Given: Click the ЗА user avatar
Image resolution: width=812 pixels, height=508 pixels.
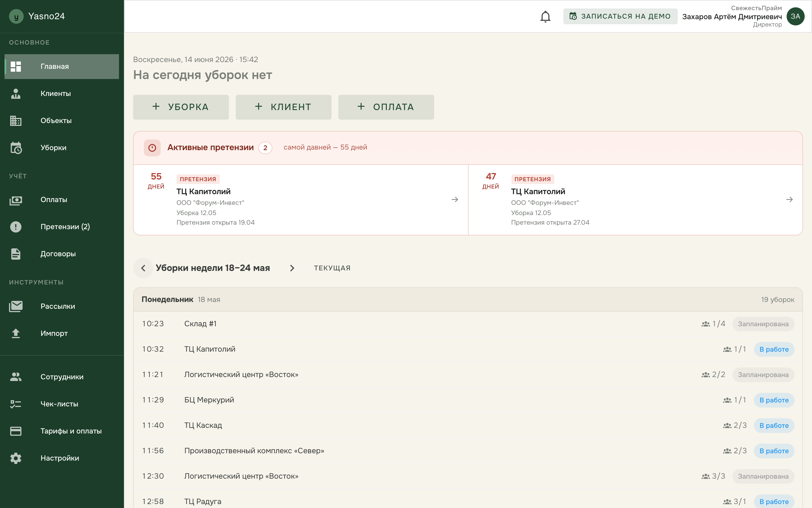Looking at the screenshot, I should [795, 16].
